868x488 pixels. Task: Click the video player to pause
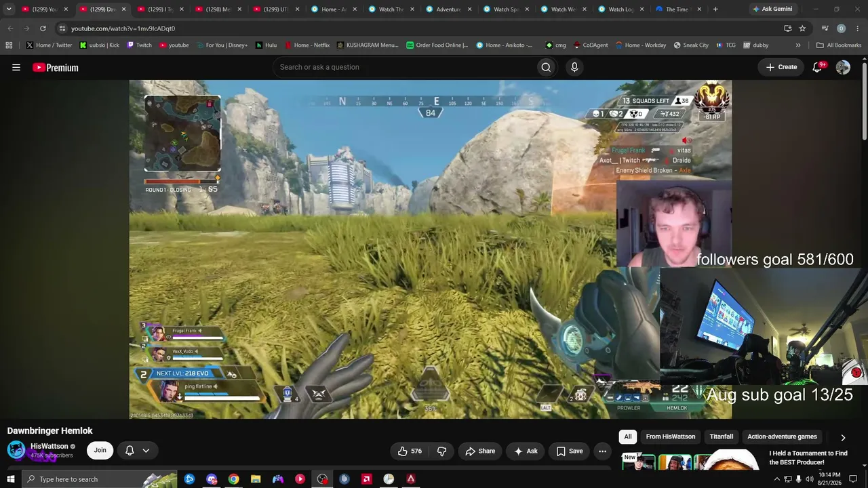pyautogui.click(x=430, y=249)
